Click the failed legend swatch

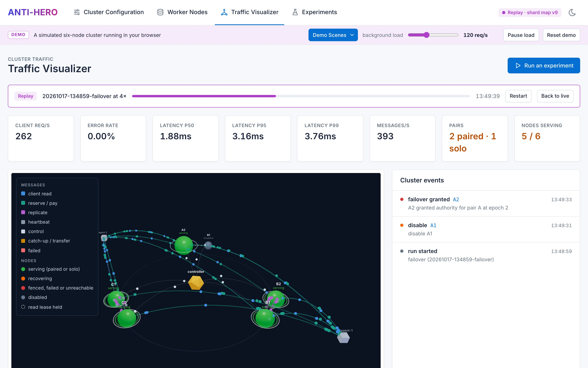pyautogui.click(x=23, y=250)
